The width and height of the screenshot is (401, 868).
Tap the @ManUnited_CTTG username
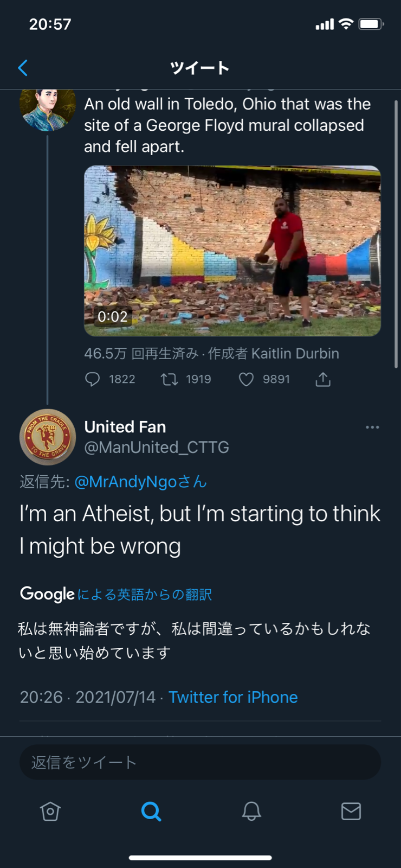(x=157, y=448)
